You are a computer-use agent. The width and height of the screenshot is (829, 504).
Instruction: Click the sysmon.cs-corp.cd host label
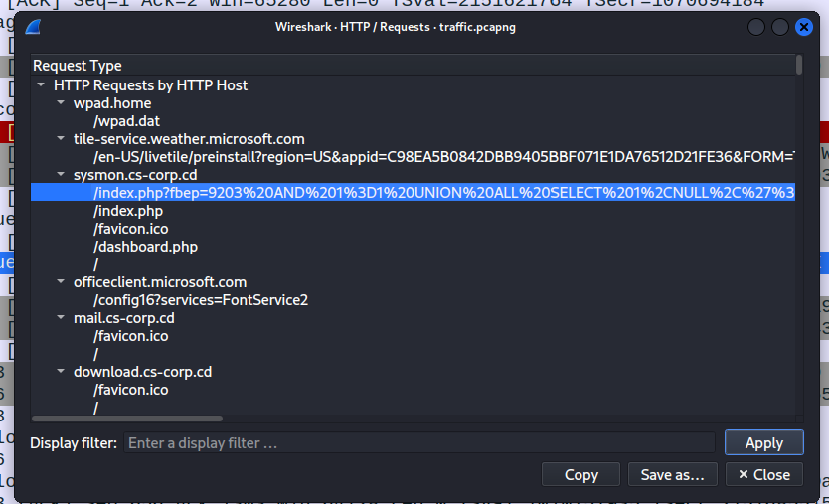click(x=135, y=175)
